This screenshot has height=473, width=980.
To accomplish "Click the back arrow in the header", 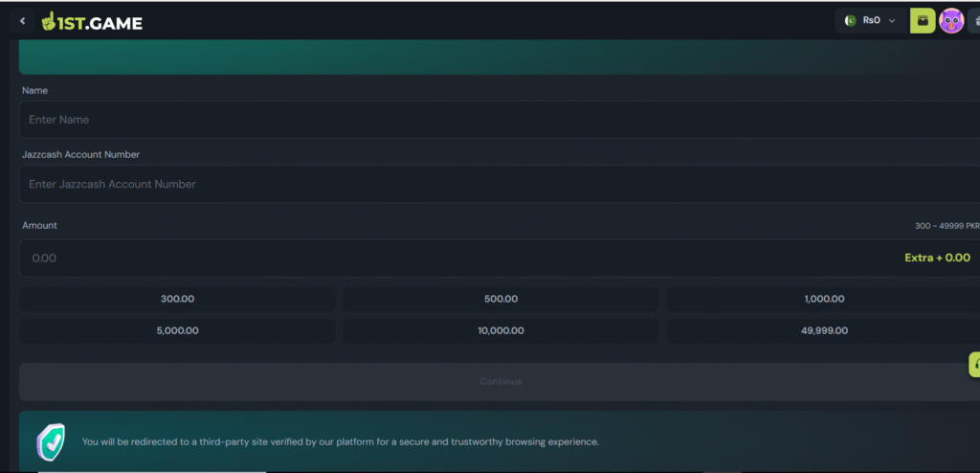I will 22,21.
